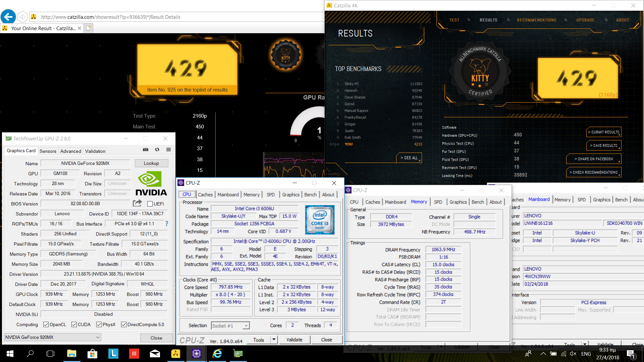This screenshot has height=362, width=644.
Task: Open the red app on taskbar
Action: [134, 354]
